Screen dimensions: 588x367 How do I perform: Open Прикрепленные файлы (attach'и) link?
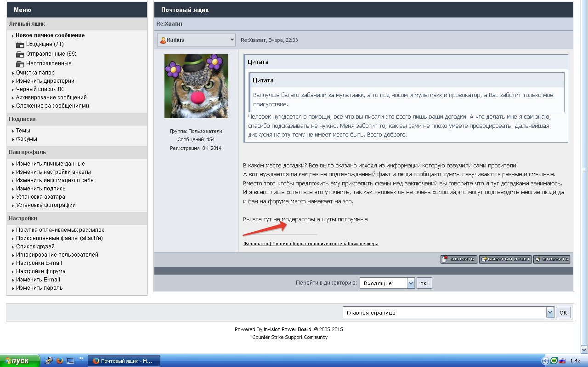(59, 238)
